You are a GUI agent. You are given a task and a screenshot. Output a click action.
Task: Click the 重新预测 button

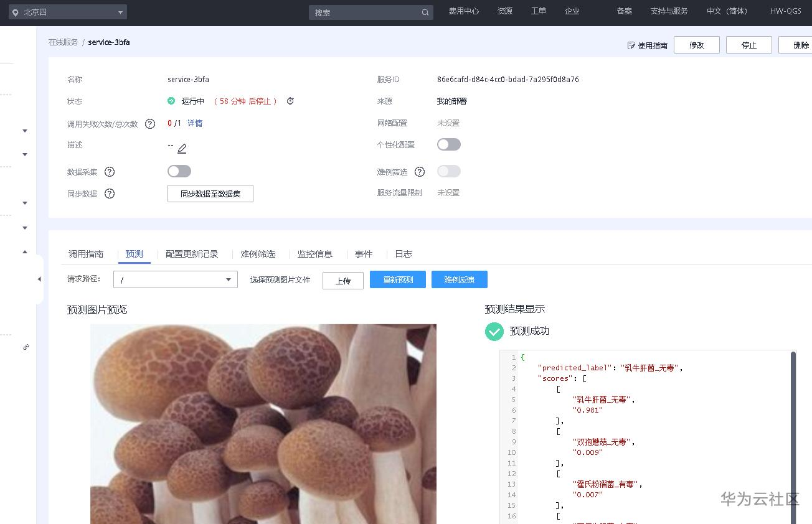tap(398, 279)
